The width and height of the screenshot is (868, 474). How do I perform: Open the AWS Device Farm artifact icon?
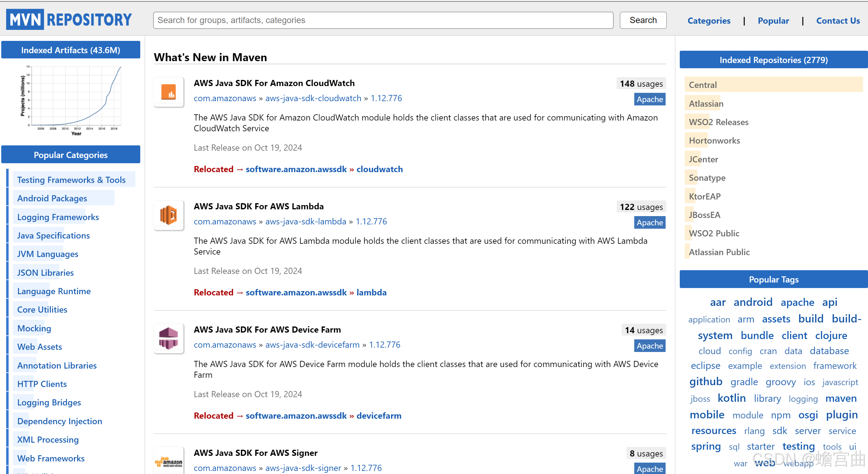pos(169,339)
